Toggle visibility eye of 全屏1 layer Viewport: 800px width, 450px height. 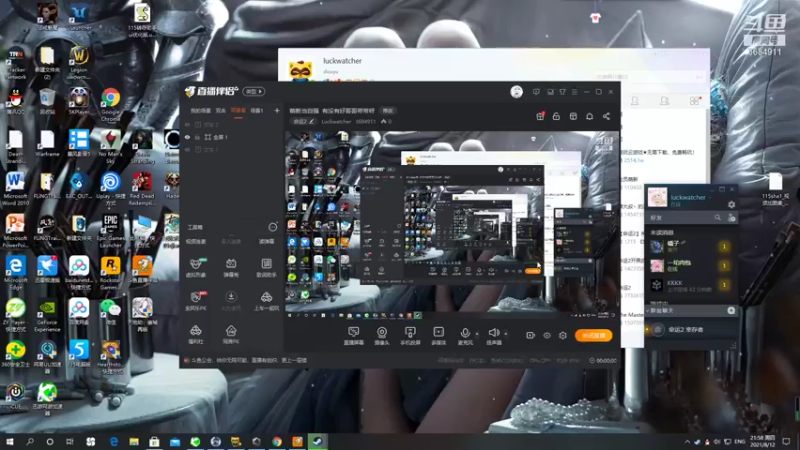pyautogui.click(x=188, y=137)
